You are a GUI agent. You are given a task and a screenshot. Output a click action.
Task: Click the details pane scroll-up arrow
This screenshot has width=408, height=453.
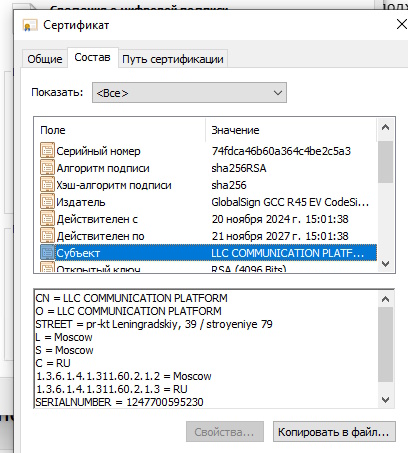point(385,299)
